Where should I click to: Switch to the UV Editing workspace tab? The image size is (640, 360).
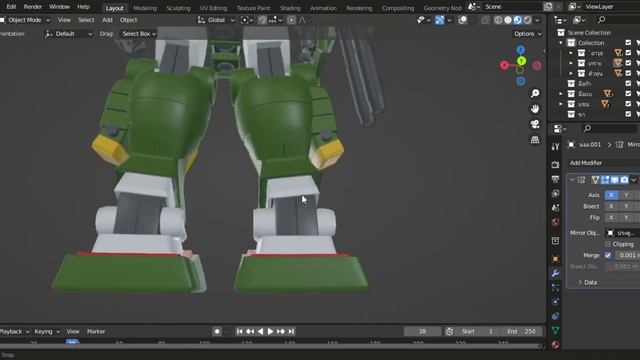tap(213, 8)
